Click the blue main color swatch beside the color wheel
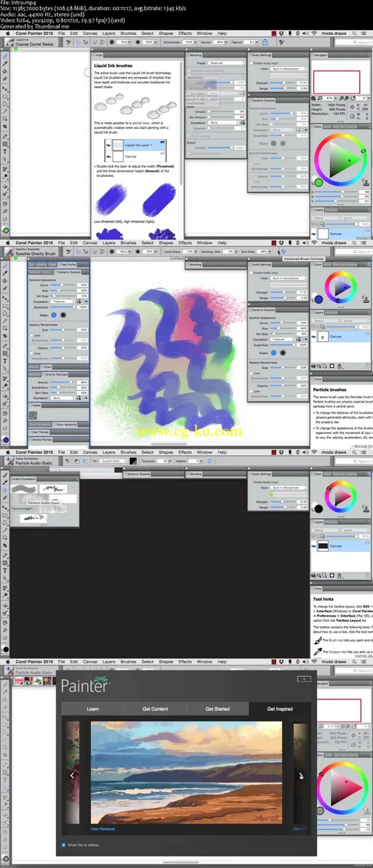This screenshot has height=868, width=373. (318, 299)
